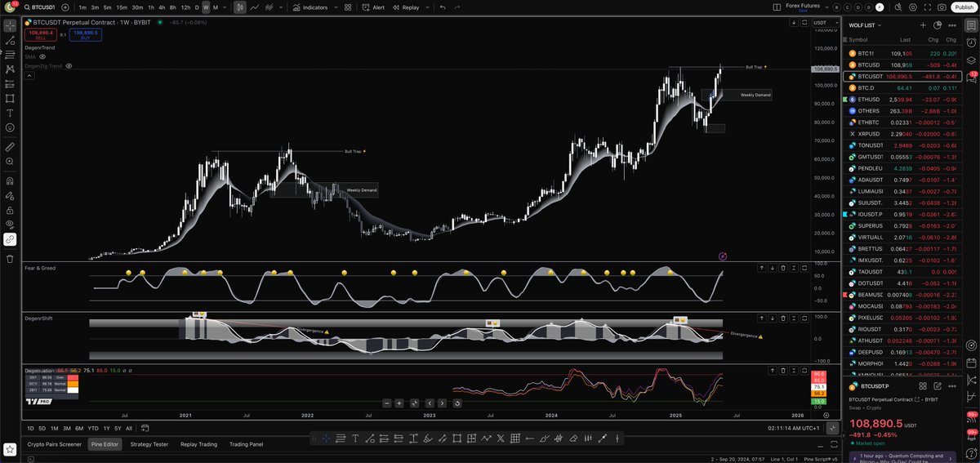Select the crosshair cursor tool
Image resolution: width=980 pixels, height=463 pixels.
coord(10,25)
